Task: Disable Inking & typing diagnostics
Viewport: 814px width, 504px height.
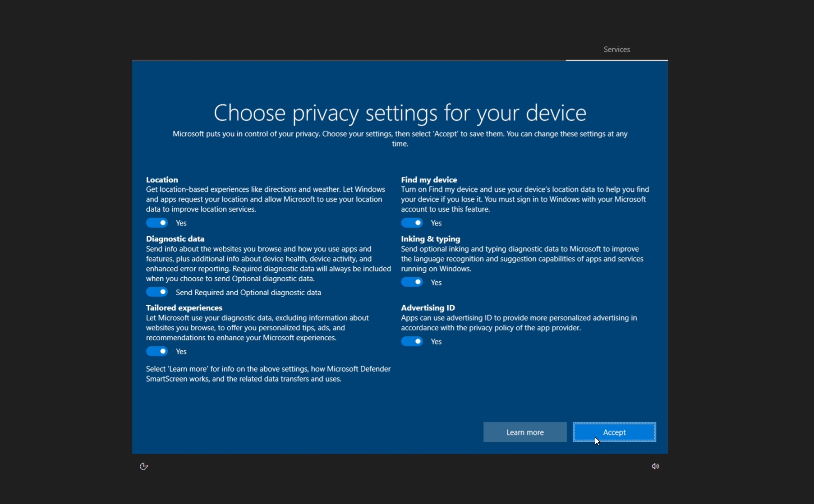Action: tap(412, 282)
